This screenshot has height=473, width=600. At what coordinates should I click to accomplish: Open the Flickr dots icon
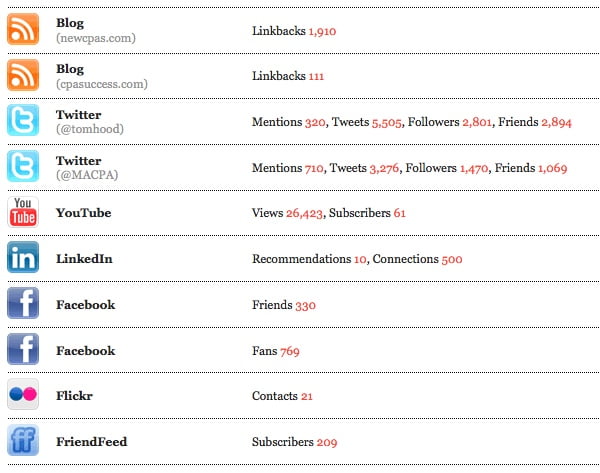point(23,395)
